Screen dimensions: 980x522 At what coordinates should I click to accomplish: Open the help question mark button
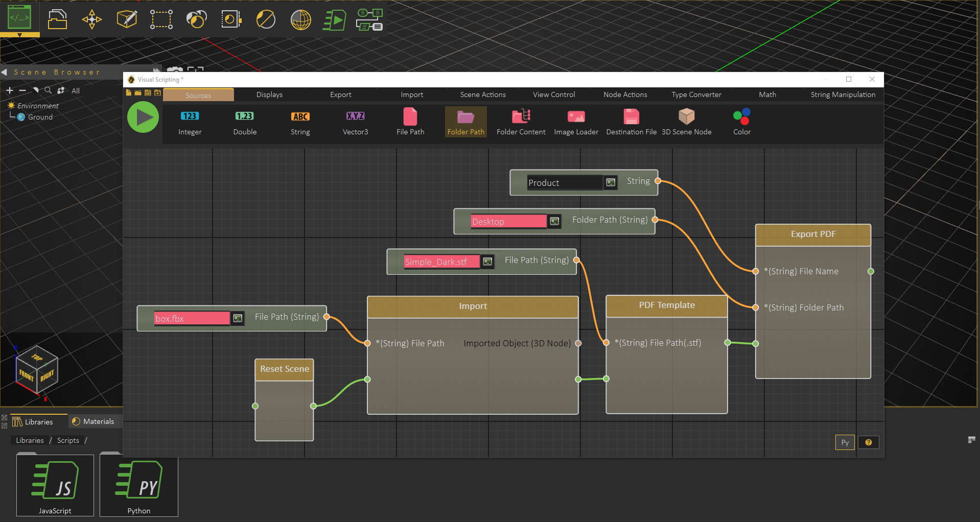tap(868, 442)
